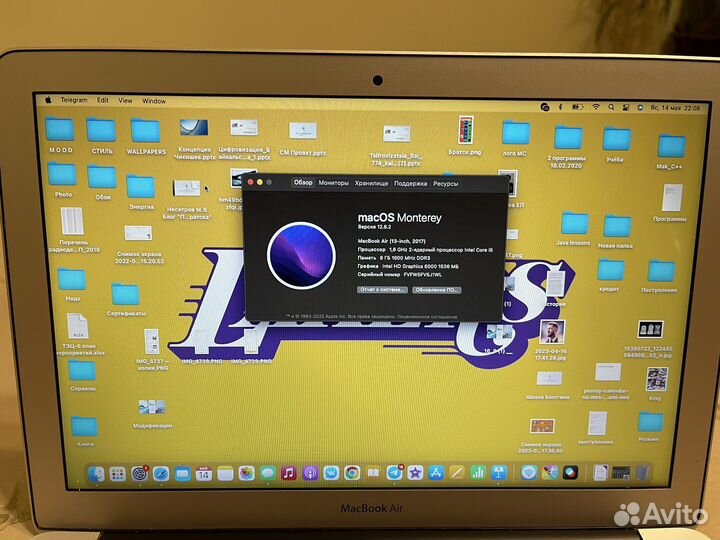Select the Братск.png file thumbnail

pos(465,130)
